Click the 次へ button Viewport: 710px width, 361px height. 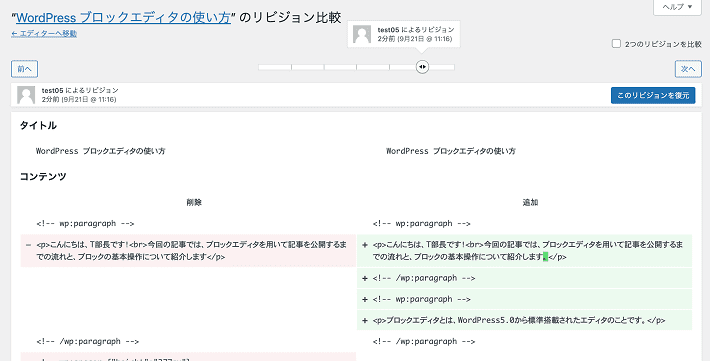click(688, 69)
